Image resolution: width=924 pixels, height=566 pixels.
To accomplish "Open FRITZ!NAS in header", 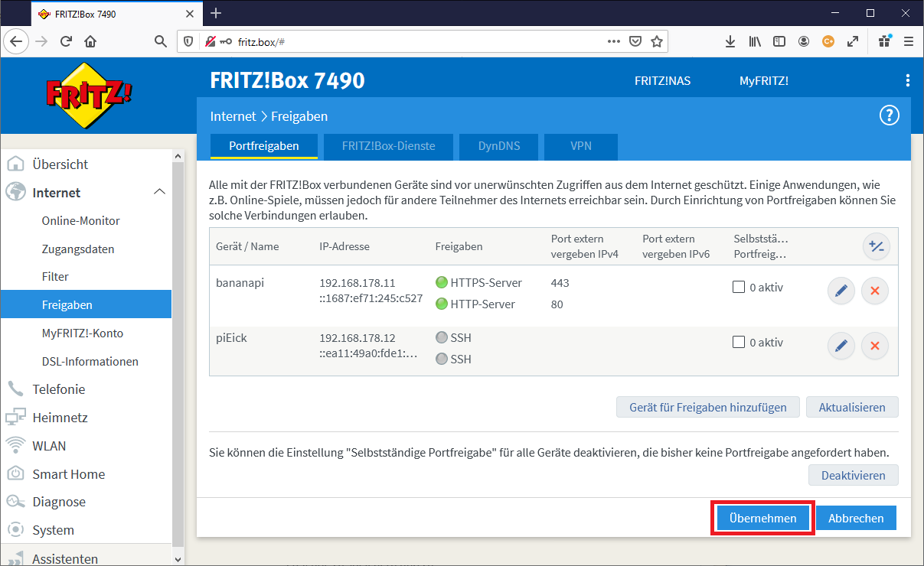I will pyautogui.click(x=663, y=80).
